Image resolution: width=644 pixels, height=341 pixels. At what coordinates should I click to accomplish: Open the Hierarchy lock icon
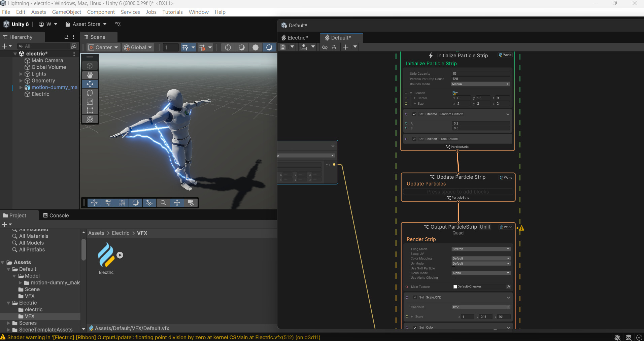click(66, 37)
